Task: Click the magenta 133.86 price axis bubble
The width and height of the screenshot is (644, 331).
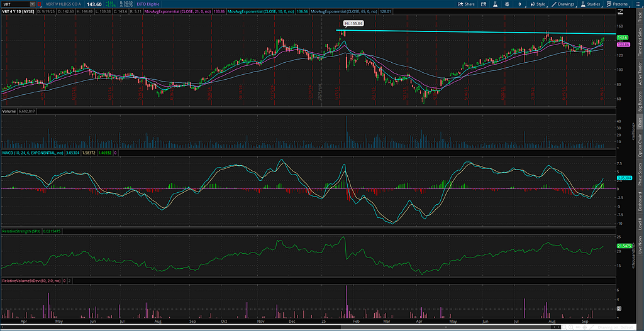Action: coord(622,44)
